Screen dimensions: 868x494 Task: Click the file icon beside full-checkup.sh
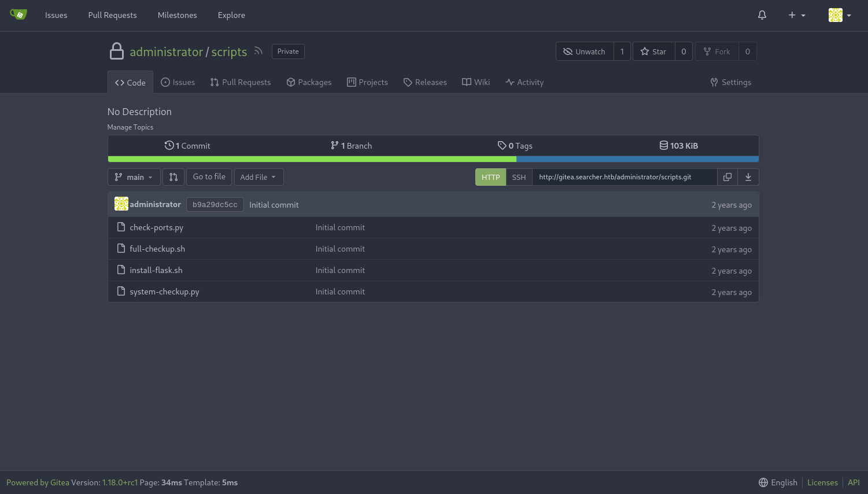[x=121, y=248]
